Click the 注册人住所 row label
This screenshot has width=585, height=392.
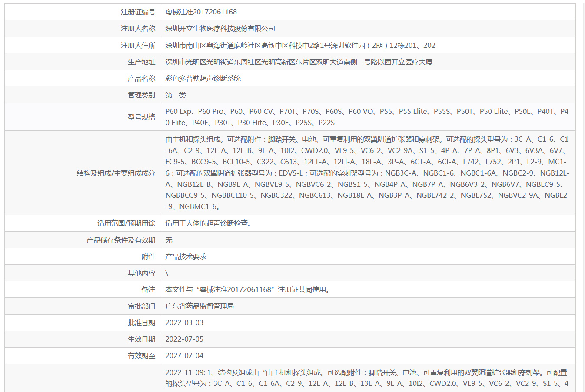(138, 45)
